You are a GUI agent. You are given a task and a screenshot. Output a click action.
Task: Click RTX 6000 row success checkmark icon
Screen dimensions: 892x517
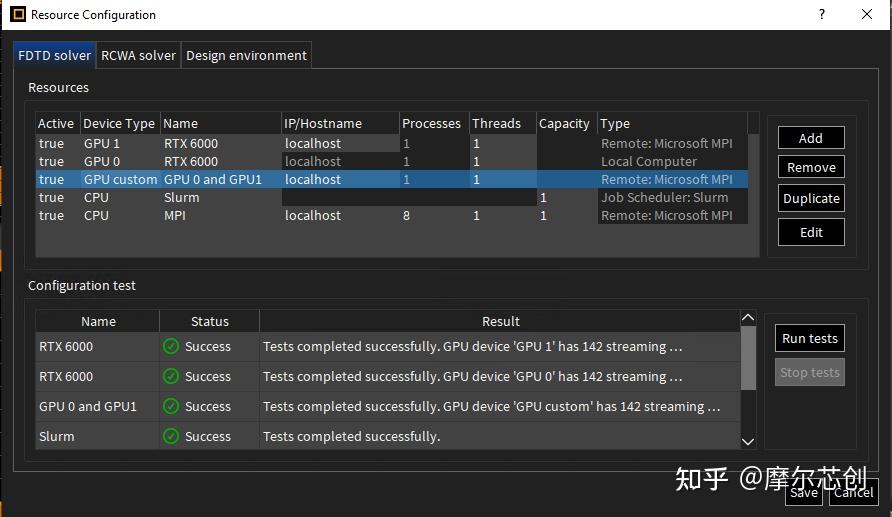tap(171, 347)
